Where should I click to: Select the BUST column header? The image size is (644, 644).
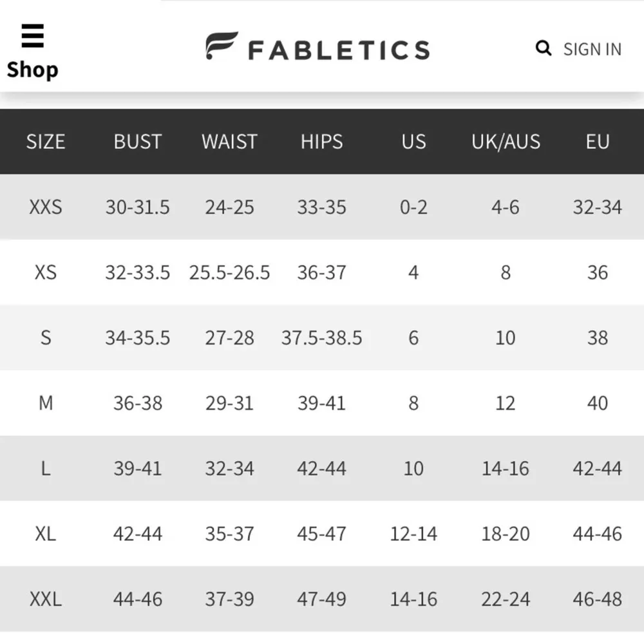click(137, 142)
